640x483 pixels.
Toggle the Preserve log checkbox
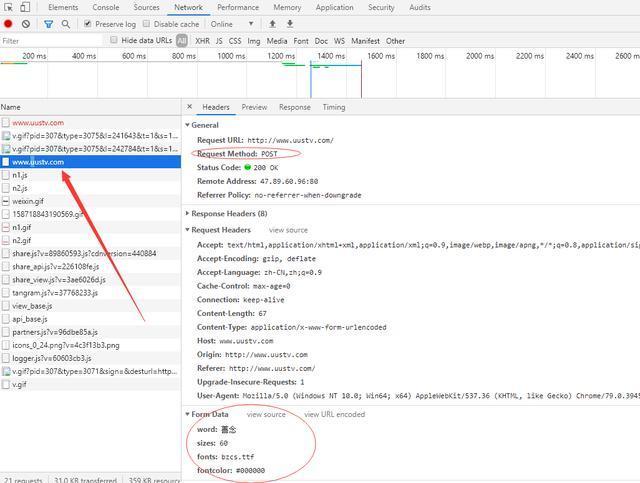point(87,24)
